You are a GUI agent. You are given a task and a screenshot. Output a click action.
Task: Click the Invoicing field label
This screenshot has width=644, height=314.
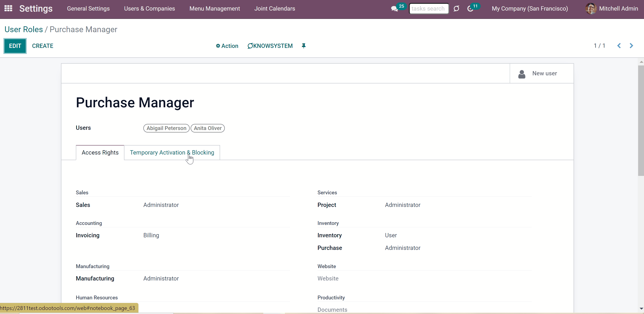pyautogui.click(x=88, y=235)
